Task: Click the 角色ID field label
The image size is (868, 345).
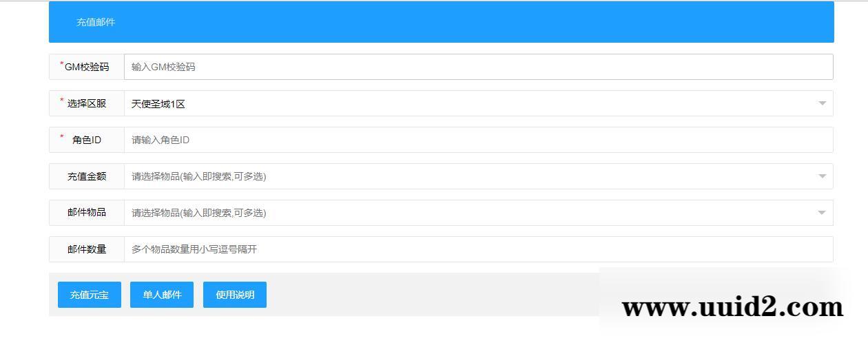Action: [87, 140]
